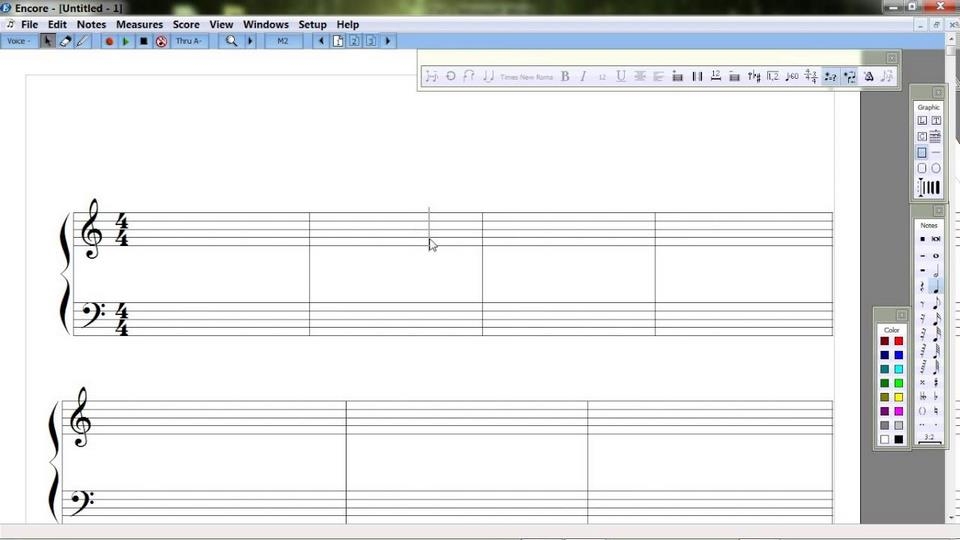This screenshot has width=960, height=540.
Task: Close the Graphic palette
Action: tap(938, 92)
